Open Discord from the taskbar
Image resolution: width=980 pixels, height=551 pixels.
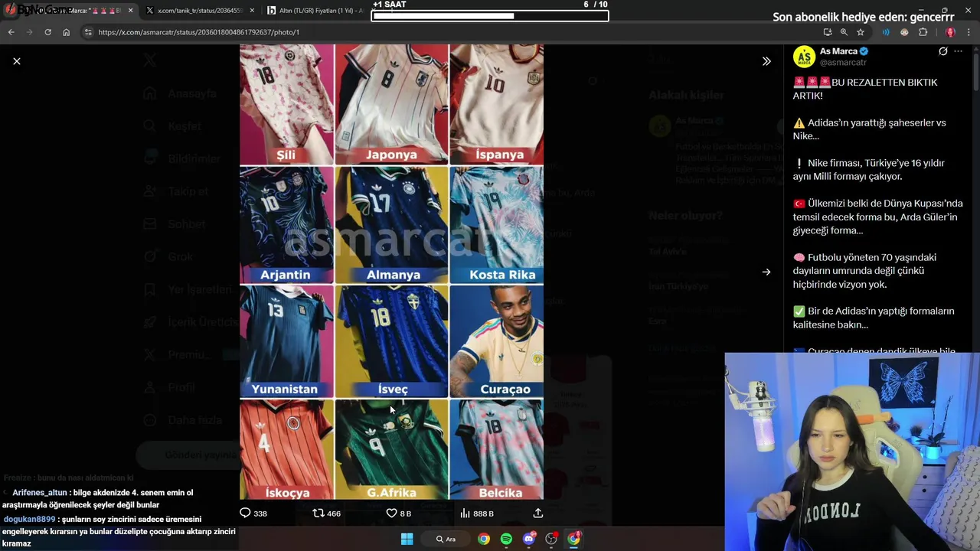click(x=528, y=539)
